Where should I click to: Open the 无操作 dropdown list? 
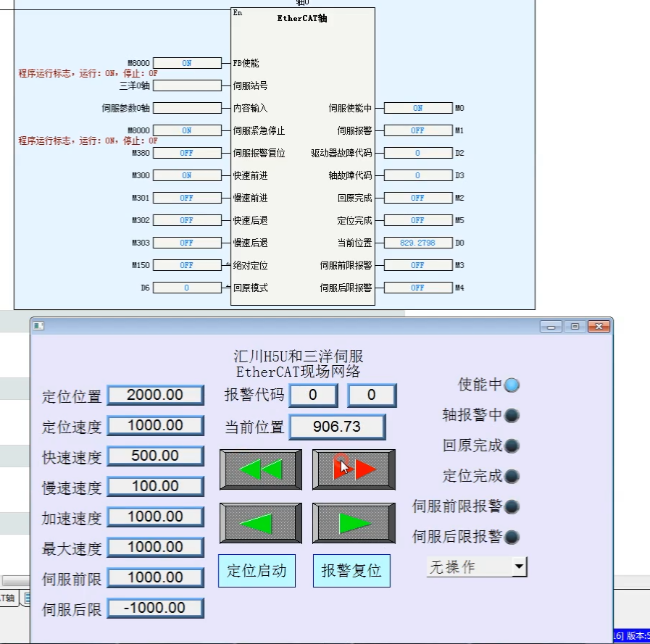point(519,567)
